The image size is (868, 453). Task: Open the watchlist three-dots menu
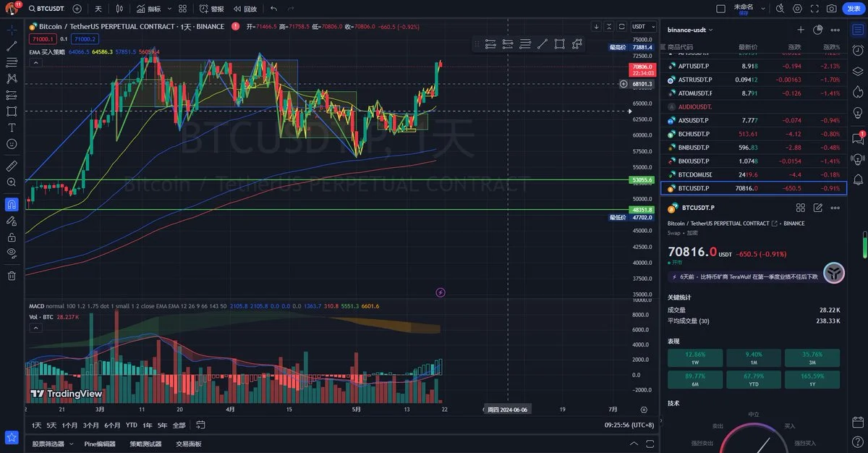click(x=835, y=30)
